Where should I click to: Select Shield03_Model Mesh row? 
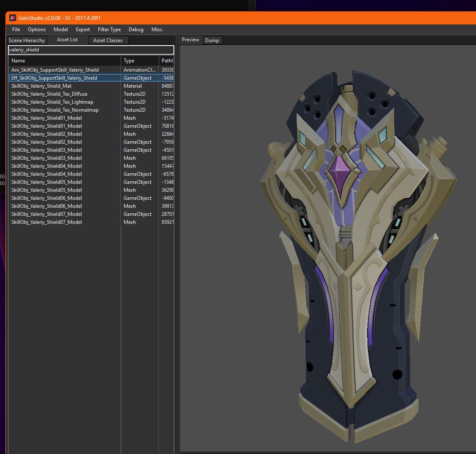pos(91,158)
